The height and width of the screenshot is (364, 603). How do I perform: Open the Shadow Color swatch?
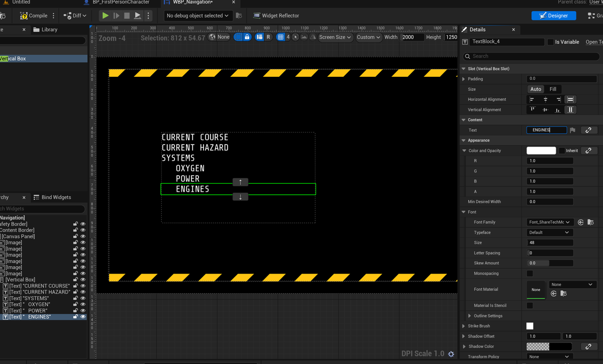coord(549,346)
